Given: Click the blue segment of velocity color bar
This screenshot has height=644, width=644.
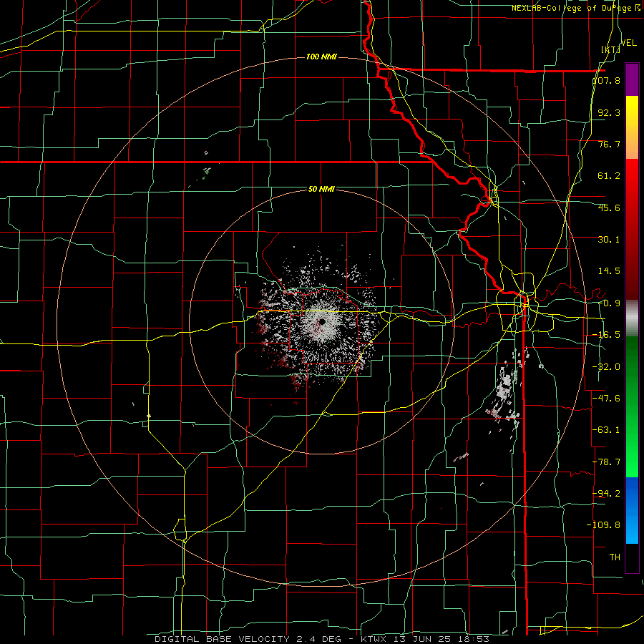Looking at the screenshot, I should click(632, 510).
